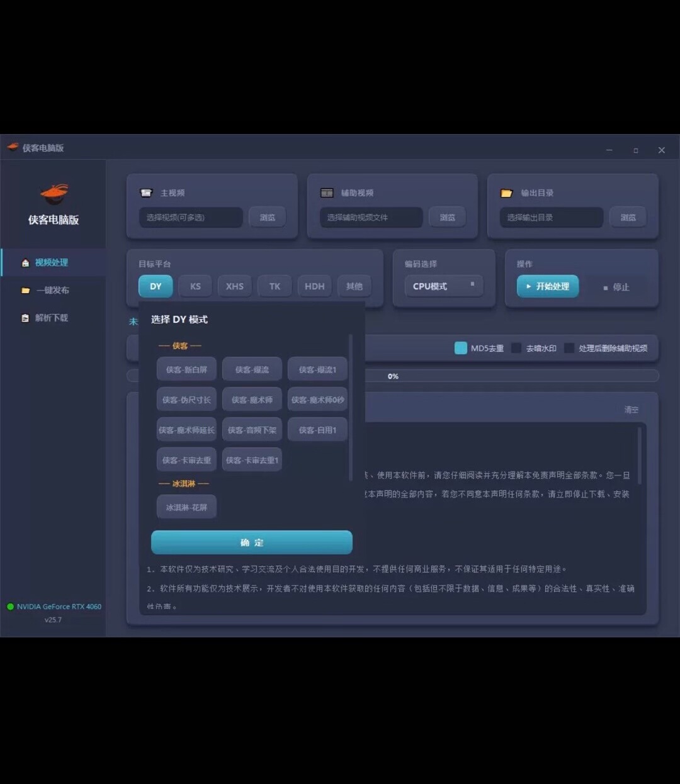Click the 目标平台 section label

pyautogui.click(x=155, y=264)
